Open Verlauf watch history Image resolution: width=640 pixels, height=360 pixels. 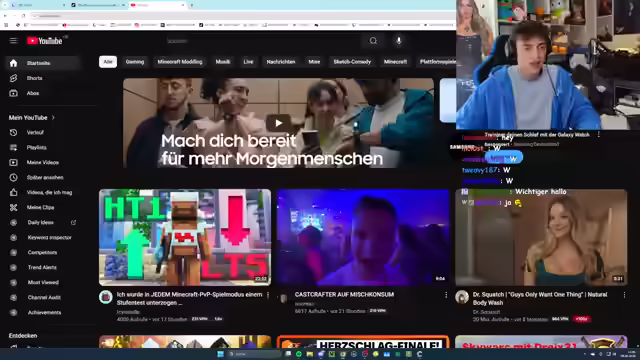tap(43, 133)
